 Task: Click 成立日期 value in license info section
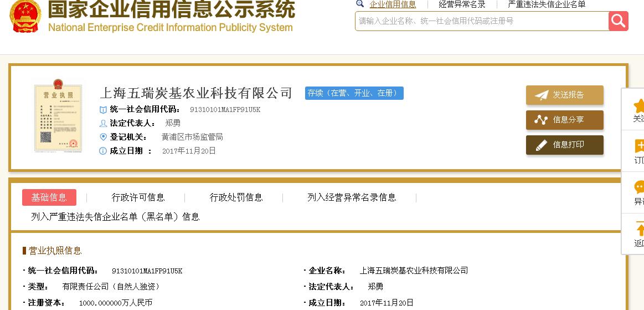pyautogui.click(x=387, y=303)
